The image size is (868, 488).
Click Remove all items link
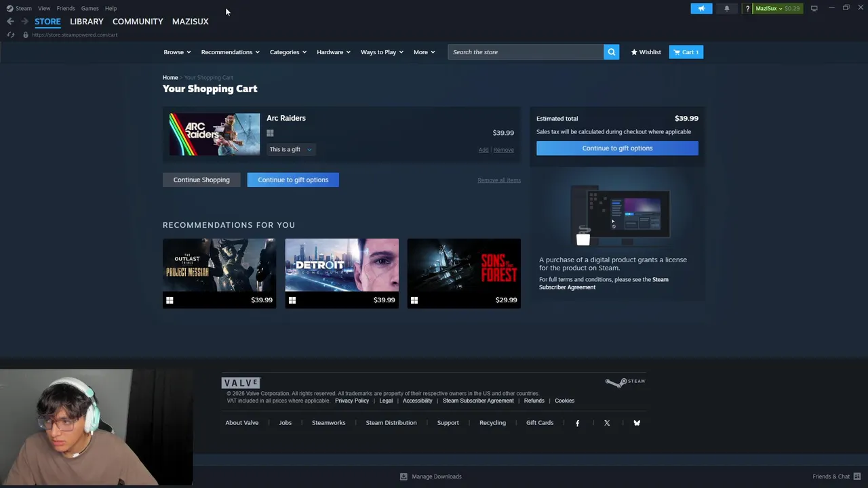(x=499, y=180)
